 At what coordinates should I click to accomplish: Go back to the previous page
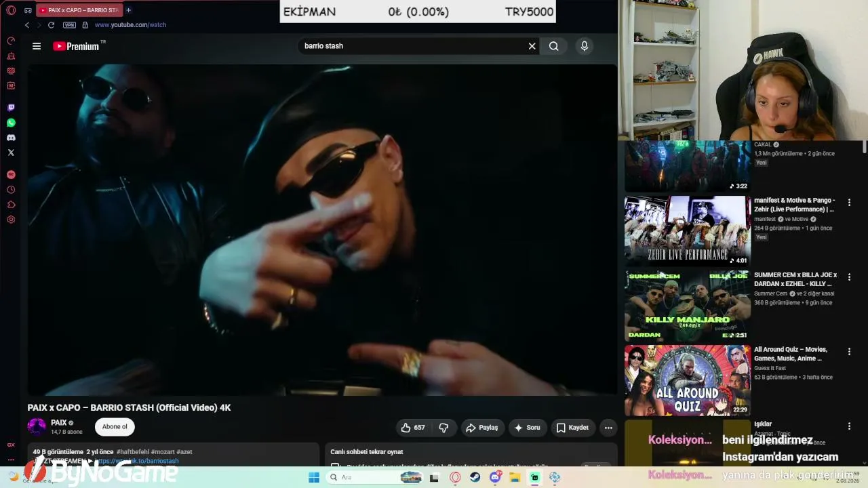27,25
